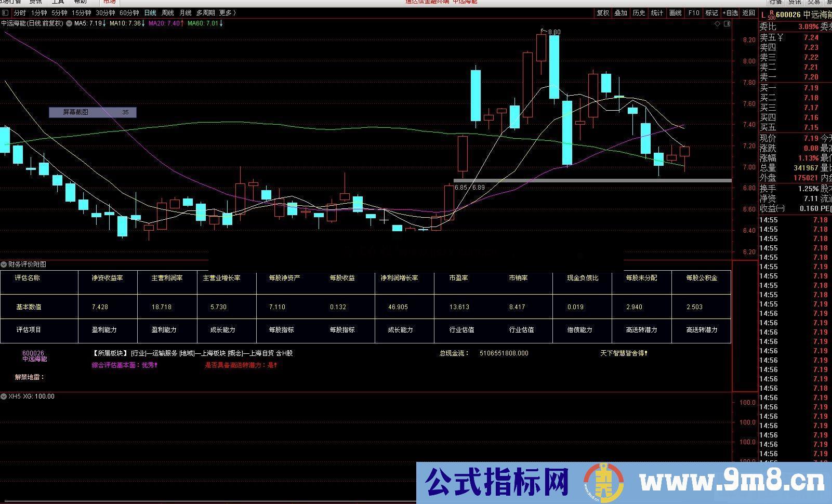
Task: Open the indicator settings circle next to 中远海能(日线)
Action: 69,23
